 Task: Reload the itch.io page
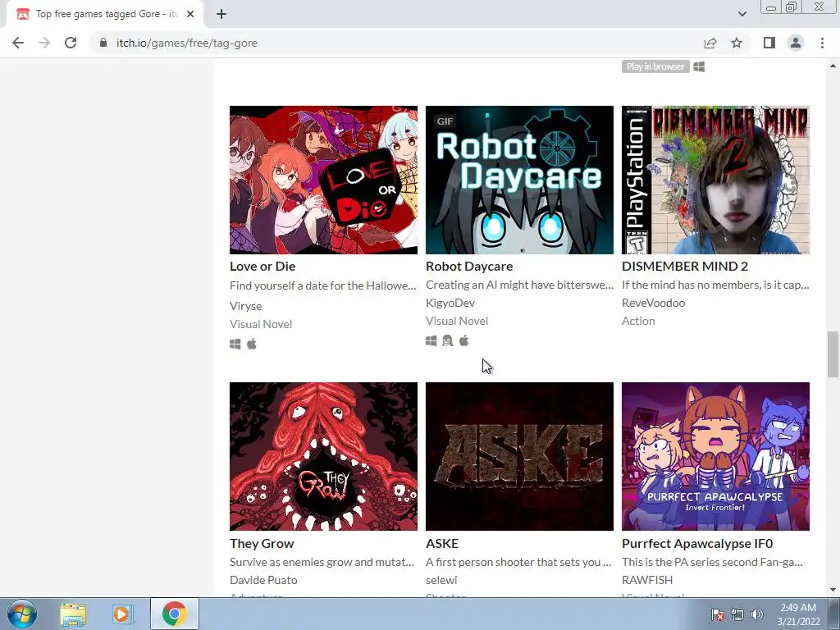click(71, 43)
